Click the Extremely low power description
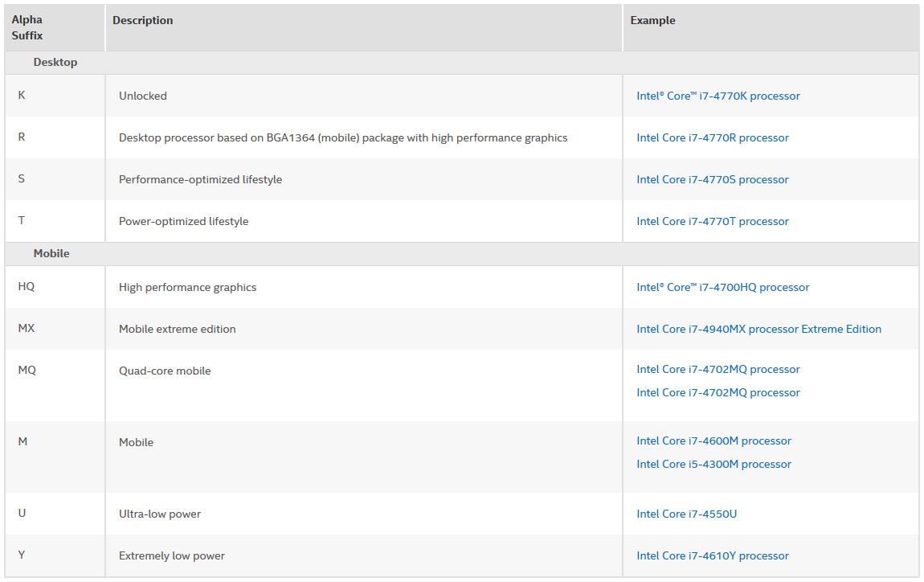The height and width of the screenshot is (582, 924). pos(172,555)
